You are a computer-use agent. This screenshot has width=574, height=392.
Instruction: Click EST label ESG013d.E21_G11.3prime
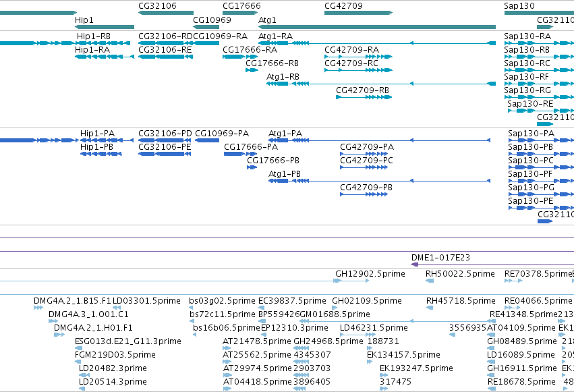128,341
